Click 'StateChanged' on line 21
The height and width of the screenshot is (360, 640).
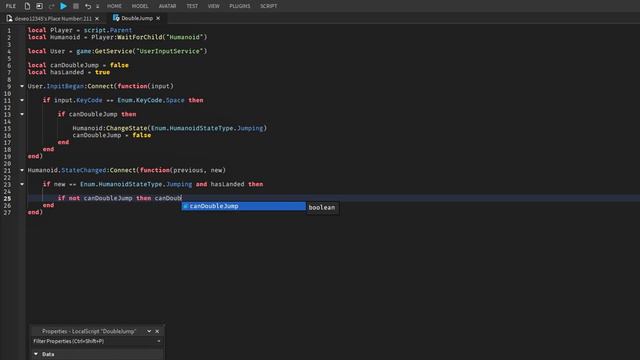[84, 170]
